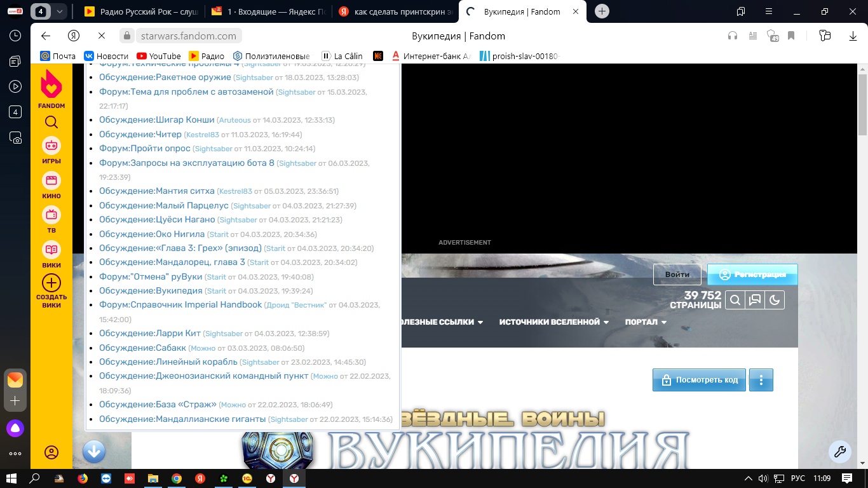868x488 pixels.
Task: Click the Войти button
Action: [x=677, y=274]
